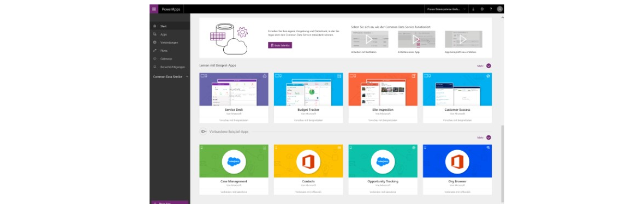Open the Site Inspection app preview image
This screenshot has height=214, width=644.
383,90
